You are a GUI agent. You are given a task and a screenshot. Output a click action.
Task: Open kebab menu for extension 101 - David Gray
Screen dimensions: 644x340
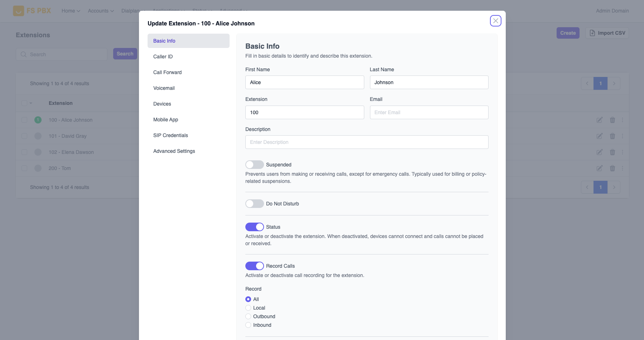pos(623,136)
